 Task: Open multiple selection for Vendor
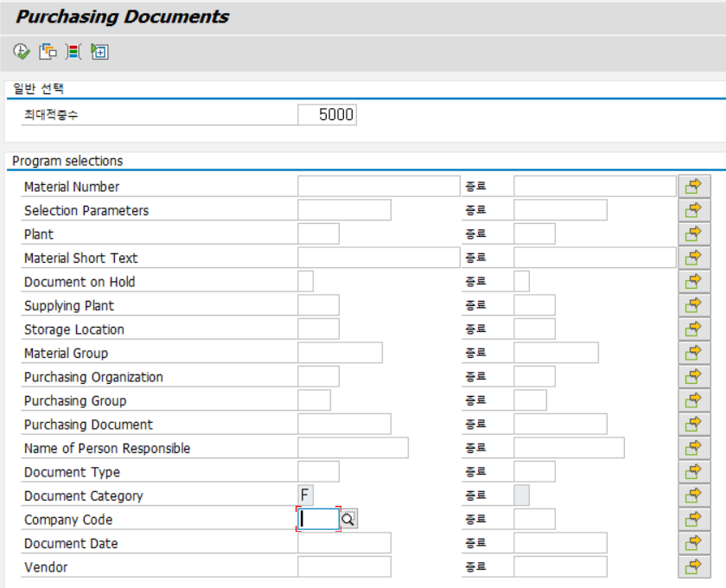coord(694,566)
